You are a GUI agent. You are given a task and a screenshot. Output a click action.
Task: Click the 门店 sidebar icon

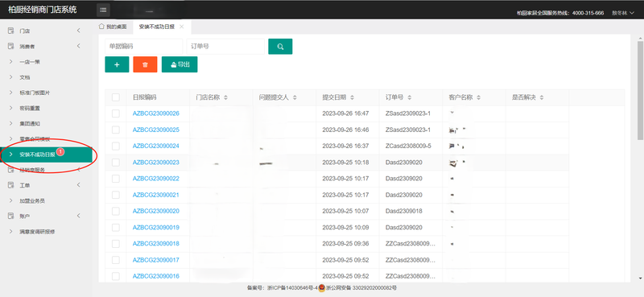[10, 31]
